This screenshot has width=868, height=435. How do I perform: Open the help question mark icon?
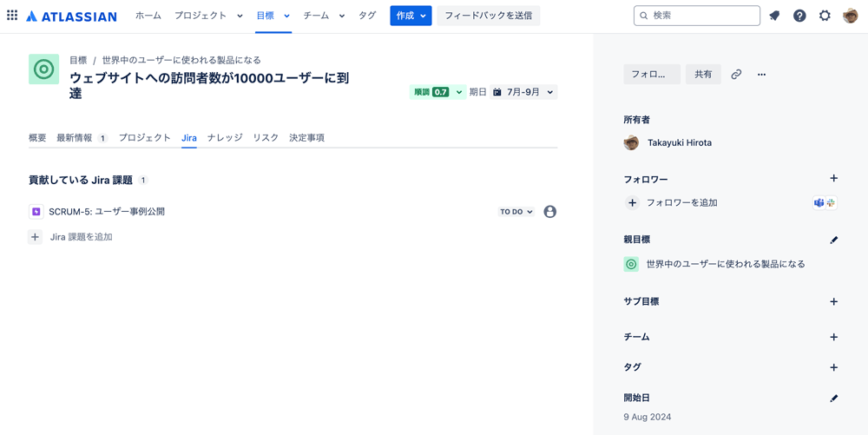coord(799,16)
